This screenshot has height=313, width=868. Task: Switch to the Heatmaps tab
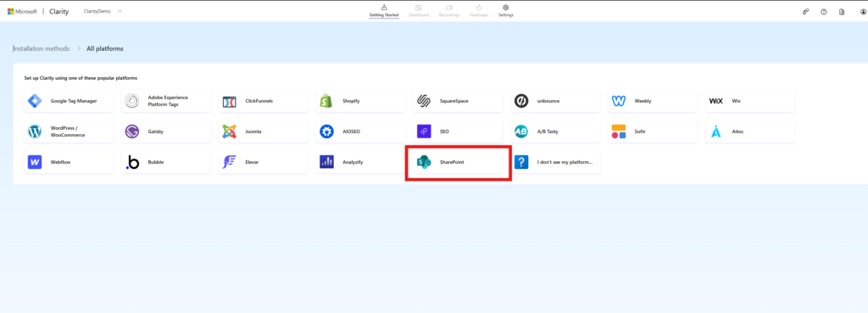tap(480, 11)
